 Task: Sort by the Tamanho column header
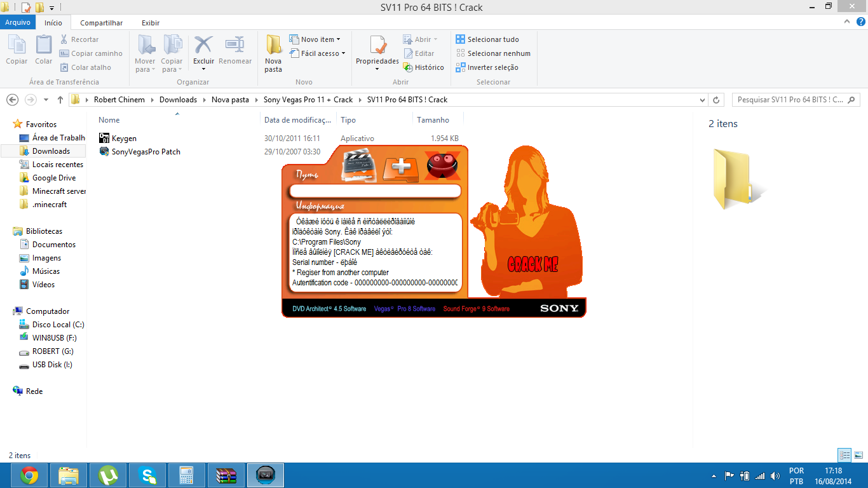pyautogui.click(x=433, y=120)
